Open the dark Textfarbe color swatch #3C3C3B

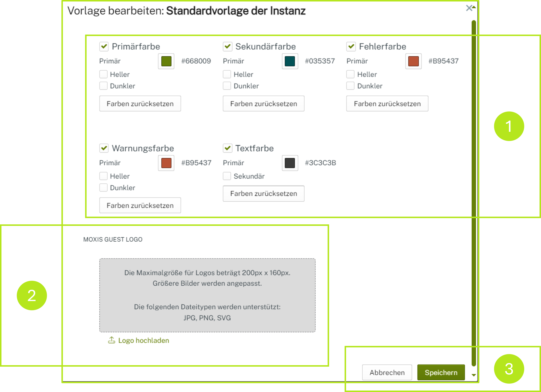(x=290, y=163)
